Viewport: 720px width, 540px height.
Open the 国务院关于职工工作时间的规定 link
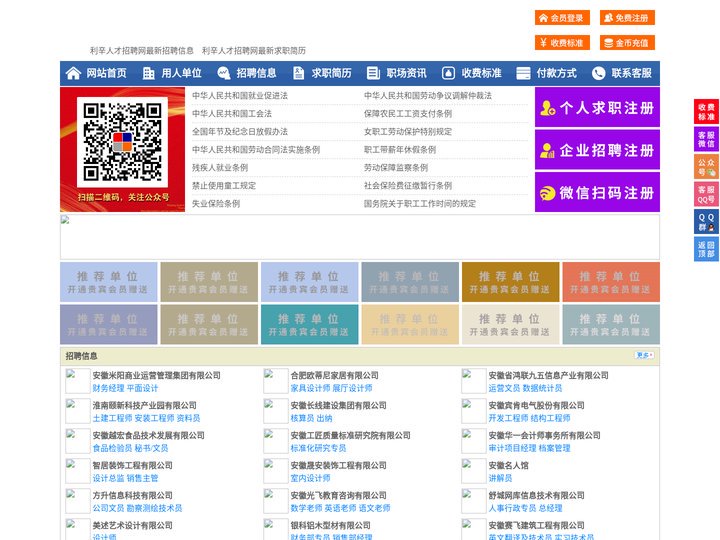pos(420,203)
